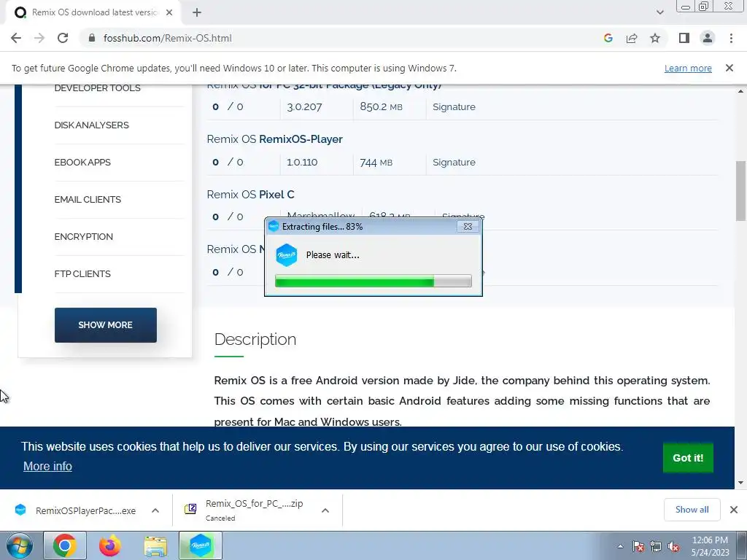Click the extraction progress bar

pyautogui.click(x=373, y=281)
